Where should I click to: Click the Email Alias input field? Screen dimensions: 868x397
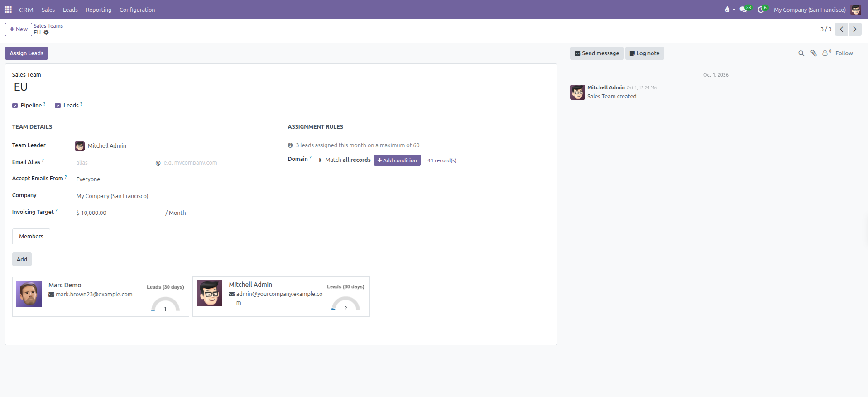click(115, 163)
